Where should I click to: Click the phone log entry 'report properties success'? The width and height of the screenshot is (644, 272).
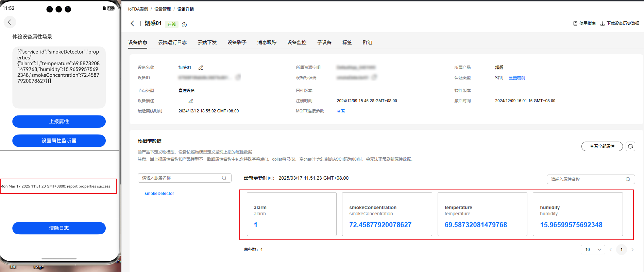55,186
